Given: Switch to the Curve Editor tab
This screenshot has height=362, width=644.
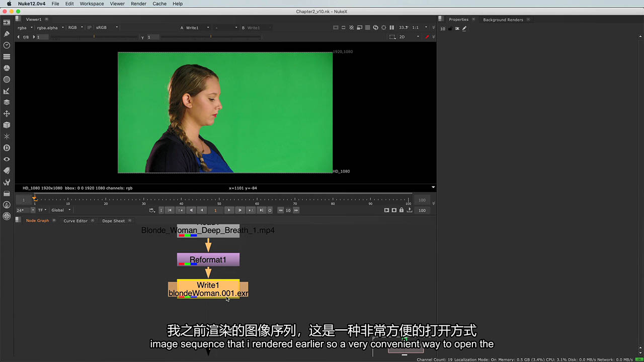Looking at the screenshot, I should 75,221.
